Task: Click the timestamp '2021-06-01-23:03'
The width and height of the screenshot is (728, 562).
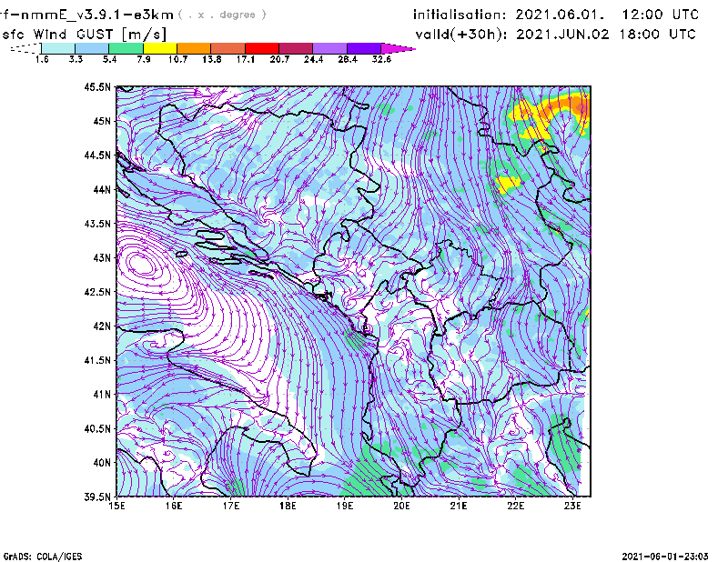Action: click(665, 556)
